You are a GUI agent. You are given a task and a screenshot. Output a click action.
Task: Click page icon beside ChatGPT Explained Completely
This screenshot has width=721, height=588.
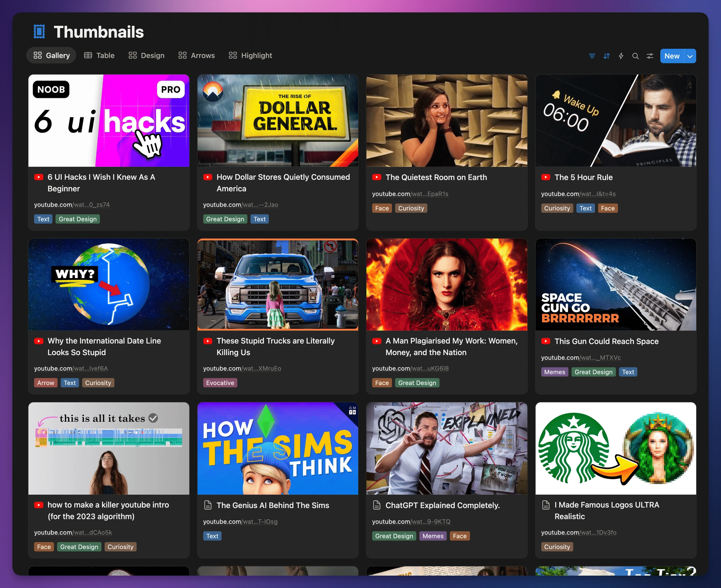click(x=376, y=505)
